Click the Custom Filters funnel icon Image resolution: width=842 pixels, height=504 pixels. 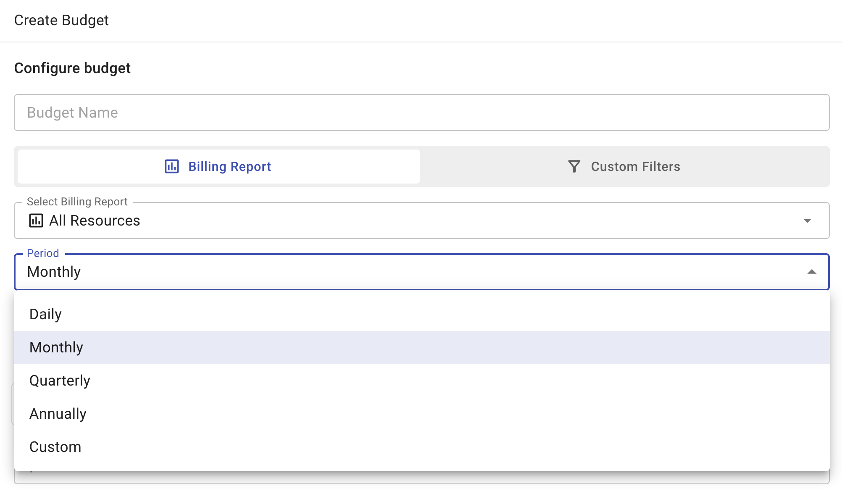(574, 166)
